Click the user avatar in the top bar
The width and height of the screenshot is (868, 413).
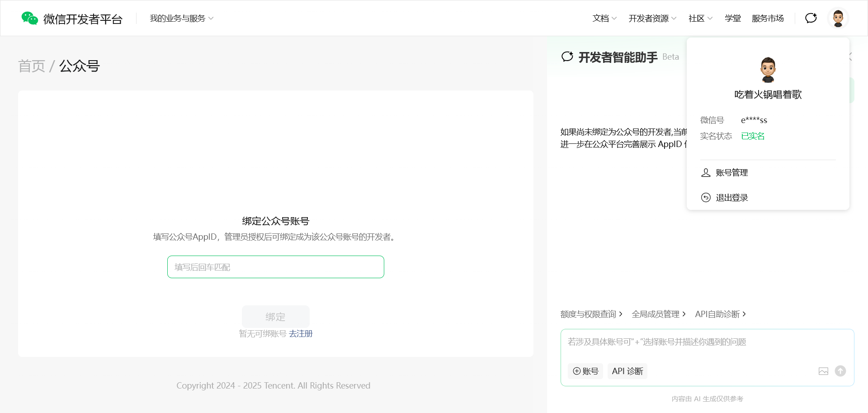coord(838,18)
